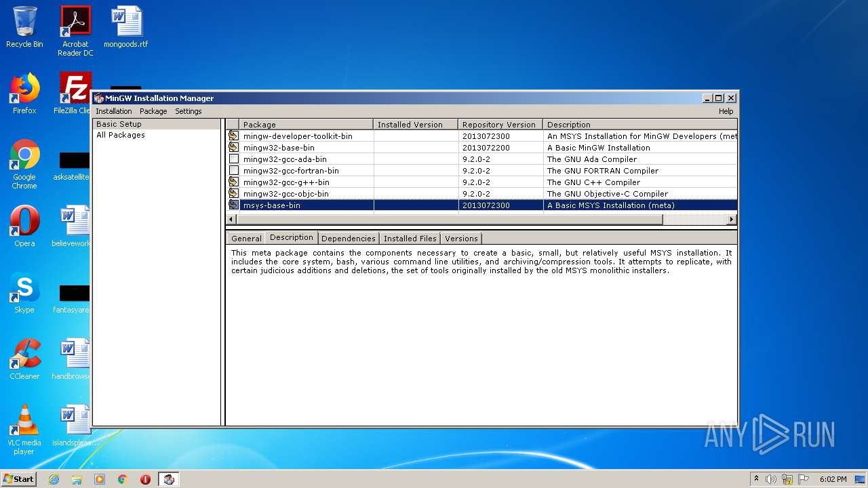Open the mongoods.rtf desktop file
The width and height of the screenshot is (868, 488).
tap(126, 27)
